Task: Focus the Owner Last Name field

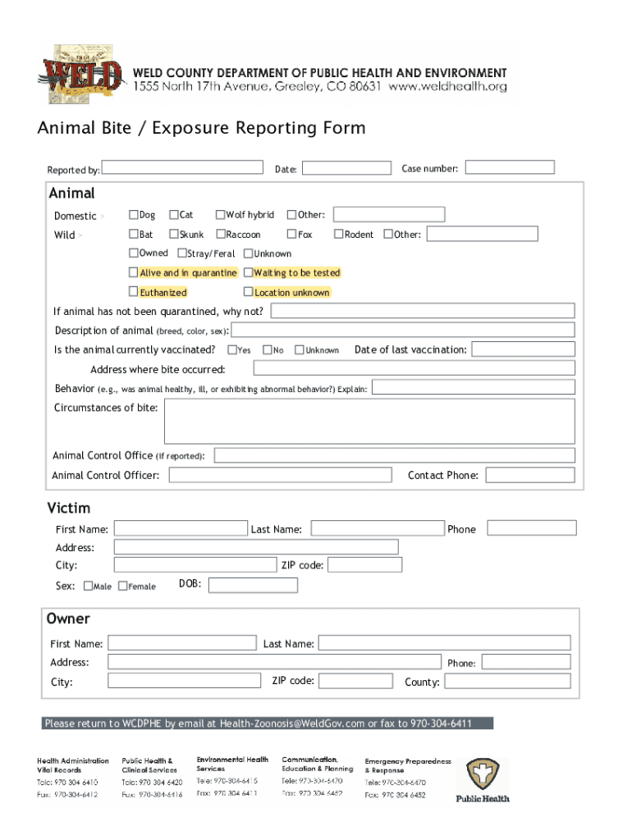Action: click(x=445, y=643)
